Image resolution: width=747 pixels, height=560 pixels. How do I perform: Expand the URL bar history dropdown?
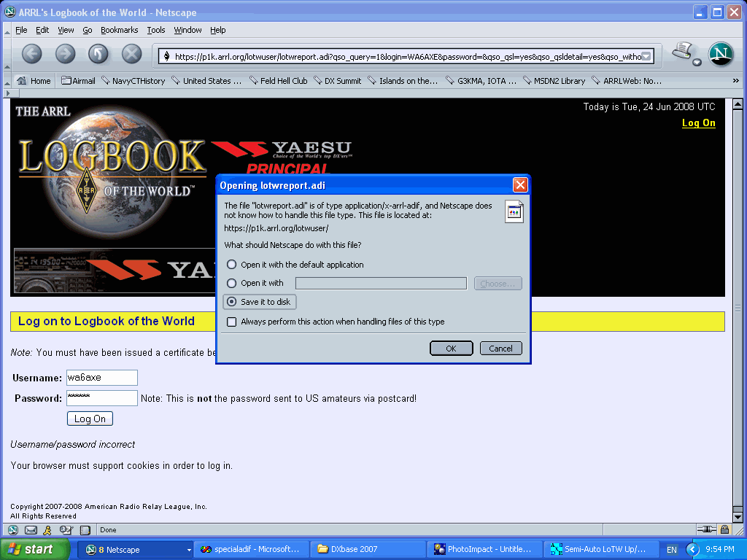[x=646, y=57]
